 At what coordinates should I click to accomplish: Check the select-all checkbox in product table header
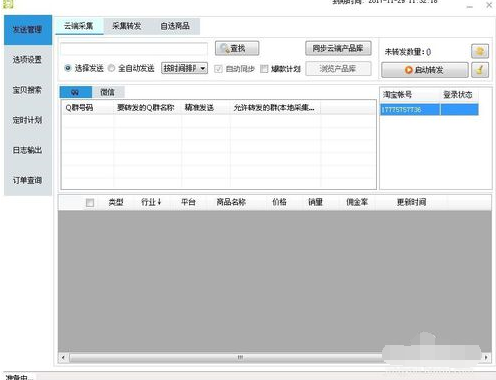click(x=90, y=203)
